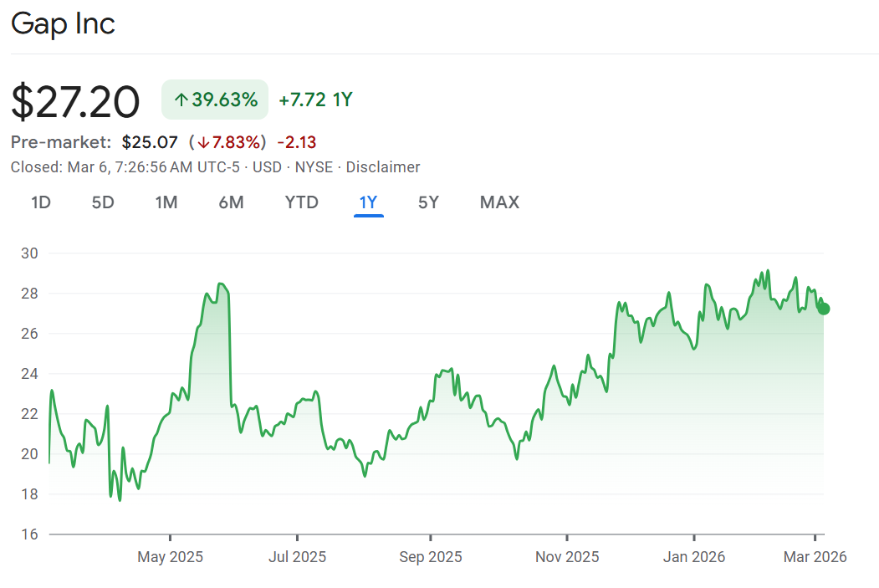This screenshot has width=879, height=588.
Task: Click the pre-market price $25.07
Action: [x=150, y=142]
